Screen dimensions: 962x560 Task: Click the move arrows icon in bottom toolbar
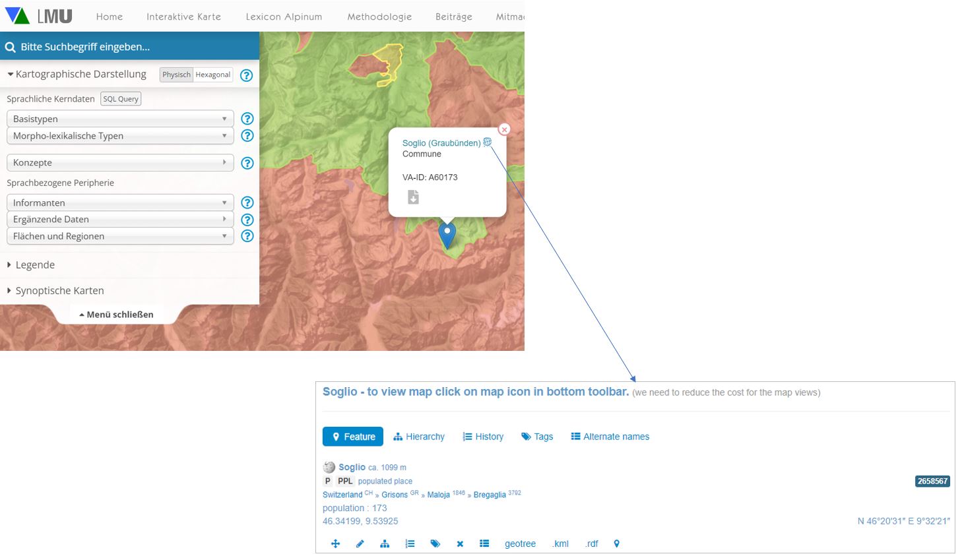click(x=335, y=544)
